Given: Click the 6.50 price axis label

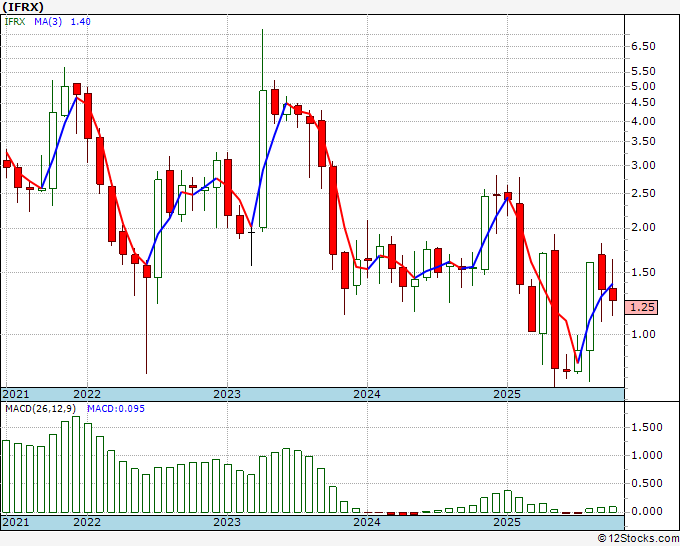Looking at the screenshot, I should click(x=643, y=46).
